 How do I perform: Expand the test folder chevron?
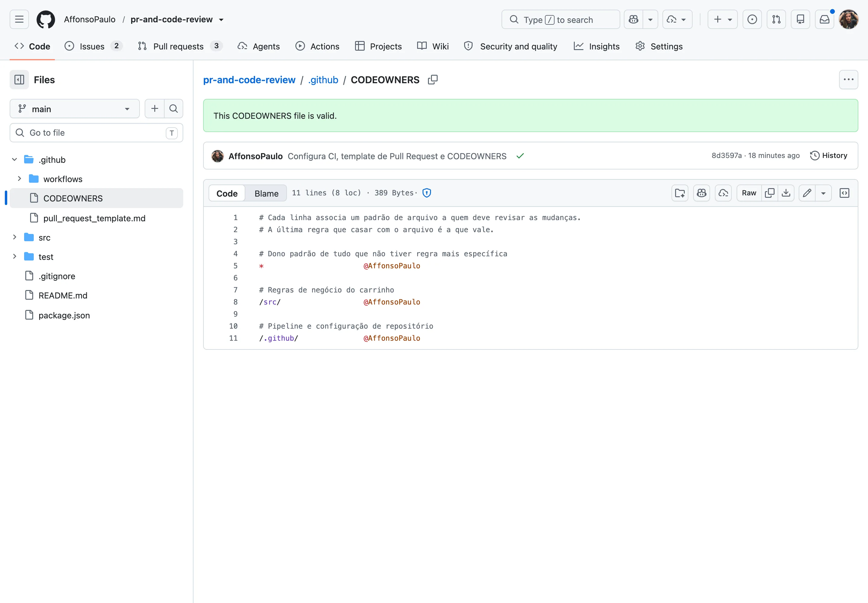tap(14, 256)
